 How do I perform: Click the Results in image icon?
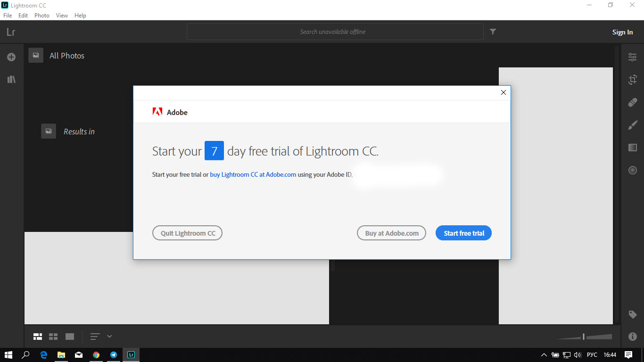[x=49, y=131]
